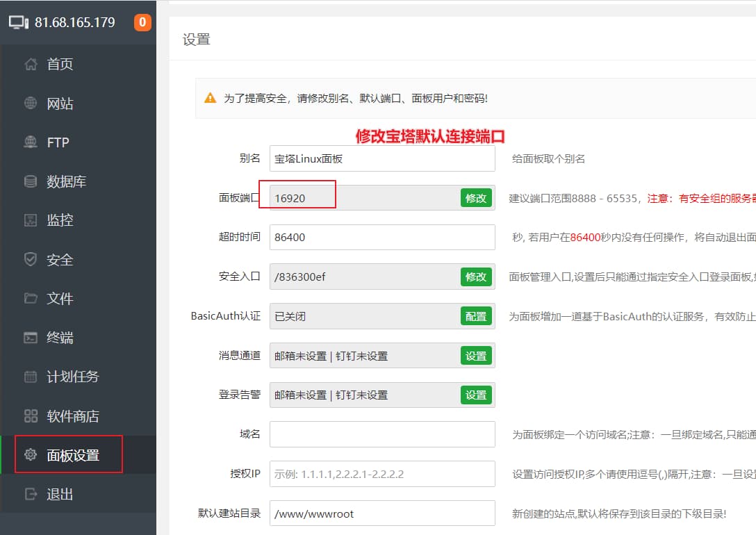Click the 默认建站目录 field /www/wwwroot

tap(382, 513)
